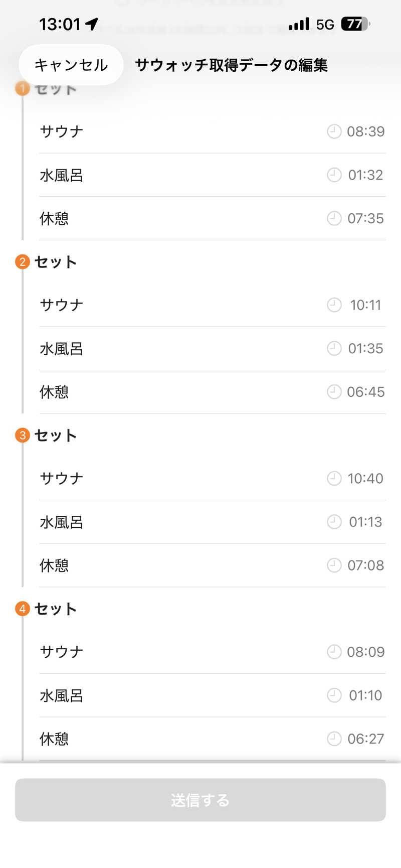Tap the clock icon beside 10:40 sauna time
401x868 pixels.
[x=334, y=479]
